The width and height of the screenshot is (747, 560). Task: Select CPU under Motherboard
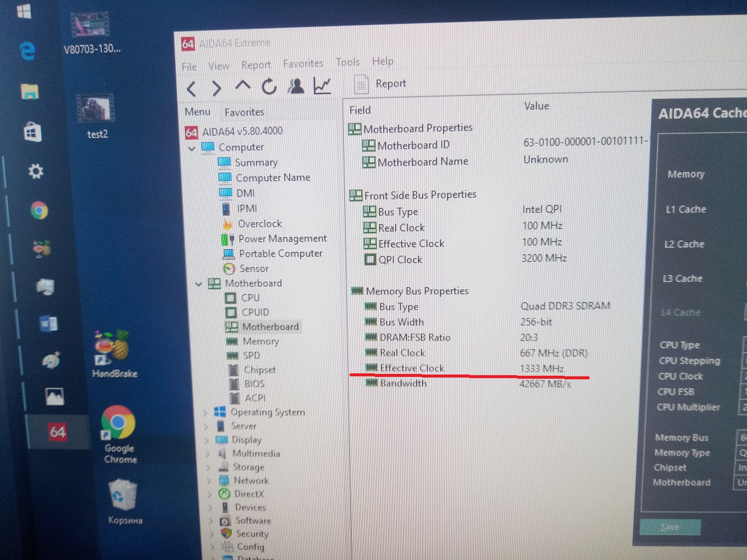(242, 298)
